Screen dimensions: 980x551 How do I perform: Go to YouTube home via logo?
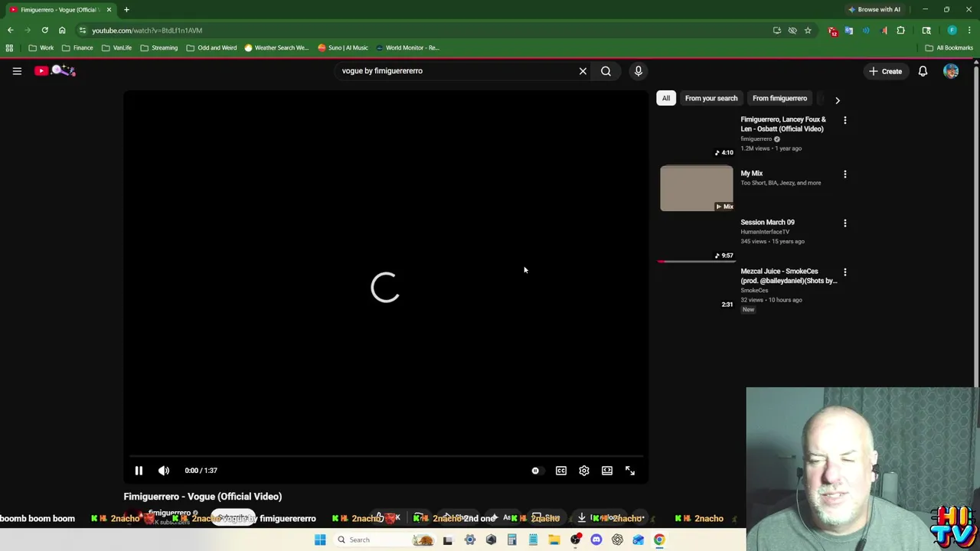54,70
